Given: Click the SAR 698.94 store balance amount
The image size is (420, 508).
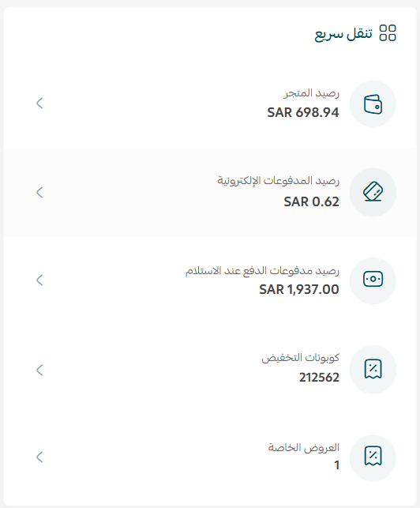Looking at the screenshot, I should point(303,112).
